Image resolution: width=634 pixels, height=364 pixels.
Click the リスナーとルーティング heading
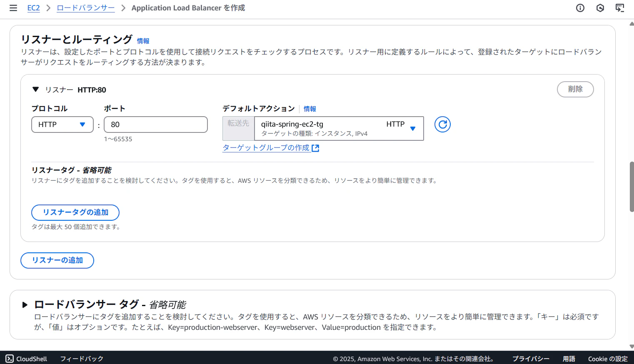pos(77,40)
